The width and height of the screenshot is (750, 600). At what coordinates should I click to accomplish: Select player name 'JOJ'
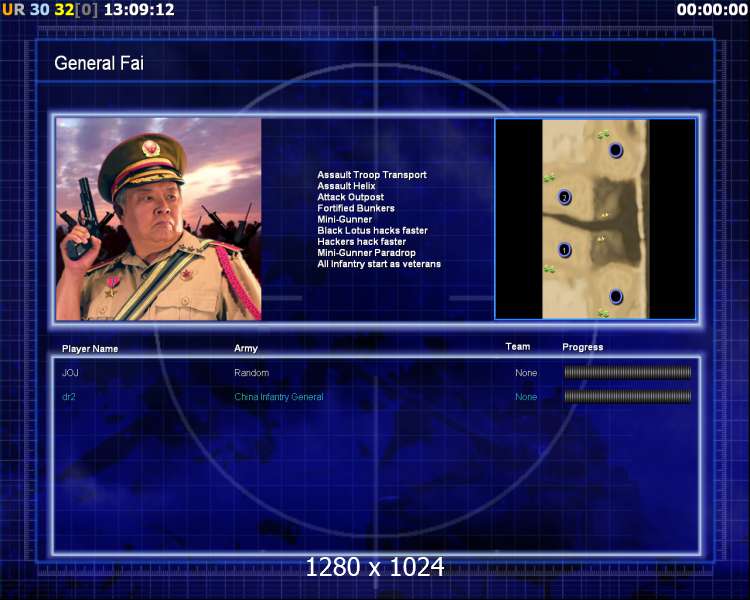coord(70,373)
